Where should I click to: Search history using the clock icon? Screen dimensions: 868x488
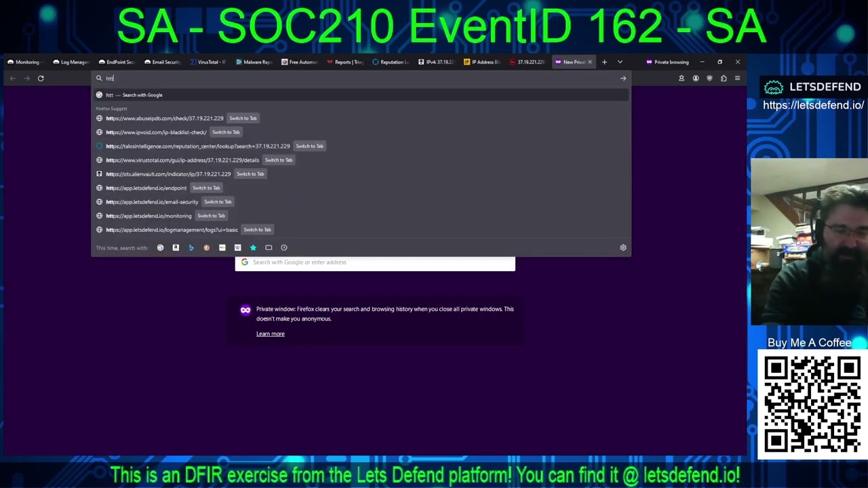point(284,247)
